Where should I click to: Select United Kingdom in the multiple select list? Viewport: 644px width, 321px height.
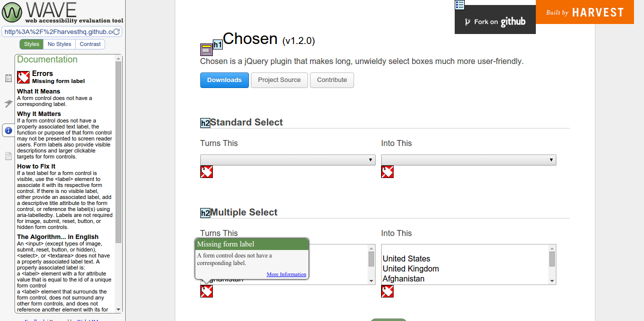tap(411, 268)
